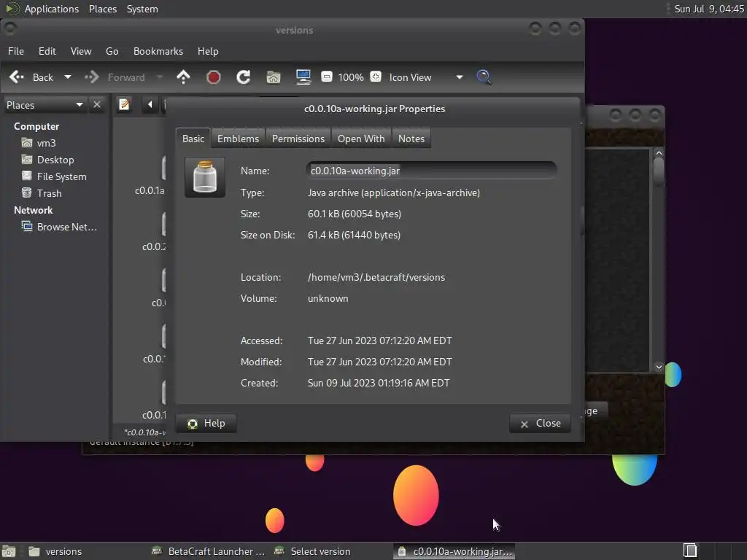Click the Created date Sun 09 Jul 2023

point(379,383)
